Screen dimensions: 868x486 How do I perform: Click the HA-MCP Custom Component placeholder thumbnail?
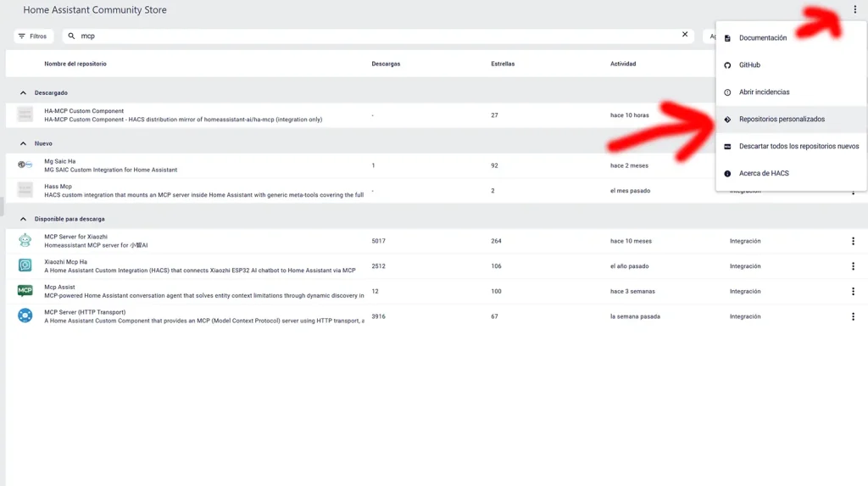click(x=25, y=115)
